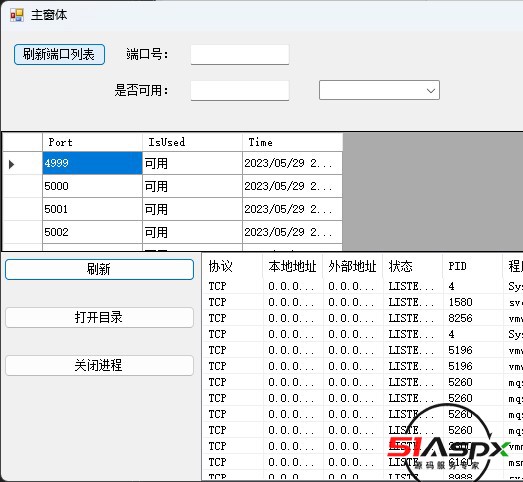Click the 打开目录 button

tap(99, 317)
